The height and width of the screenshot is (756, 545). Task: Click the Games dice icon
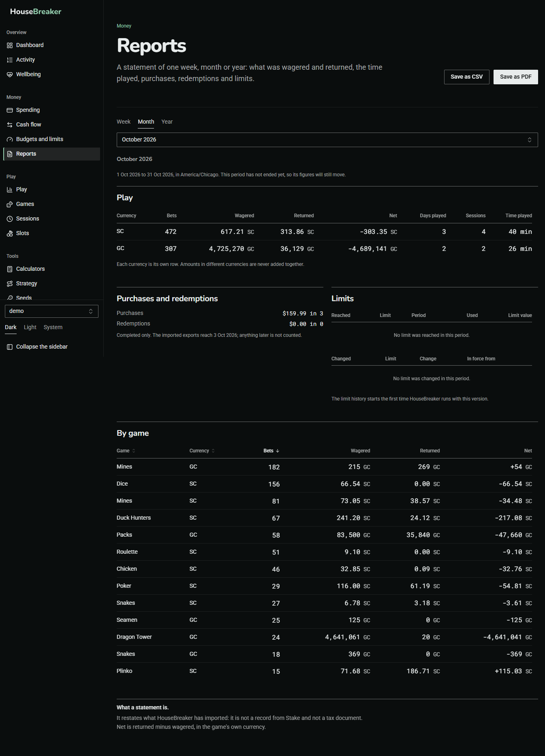tap(10, 204)
